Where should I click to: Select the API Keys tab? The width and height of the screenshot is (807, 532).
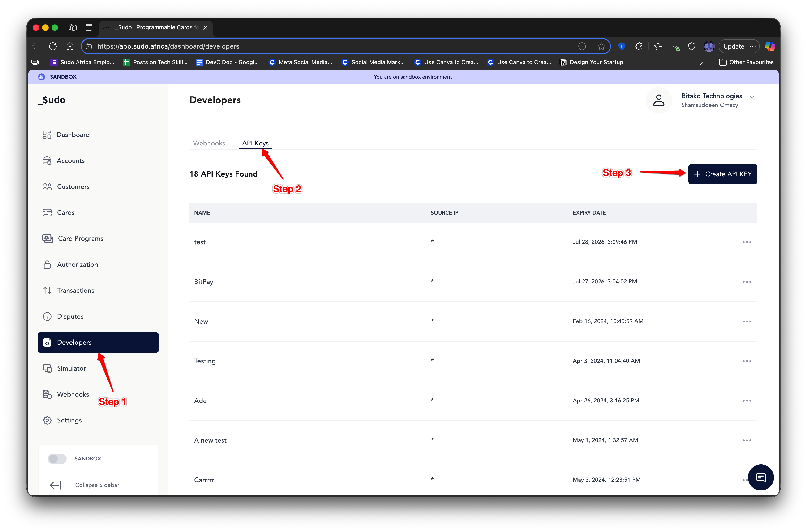tap(255, 143)
